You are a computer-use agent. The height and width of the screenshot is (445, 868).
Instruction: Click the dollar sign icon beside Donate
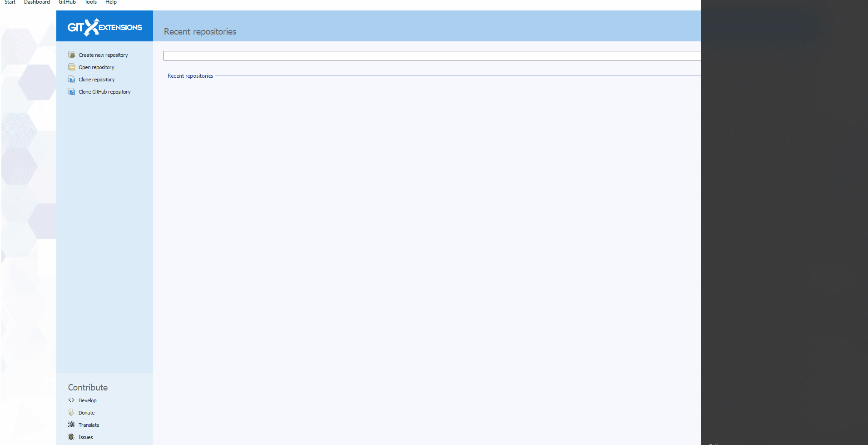coord(71,412)
